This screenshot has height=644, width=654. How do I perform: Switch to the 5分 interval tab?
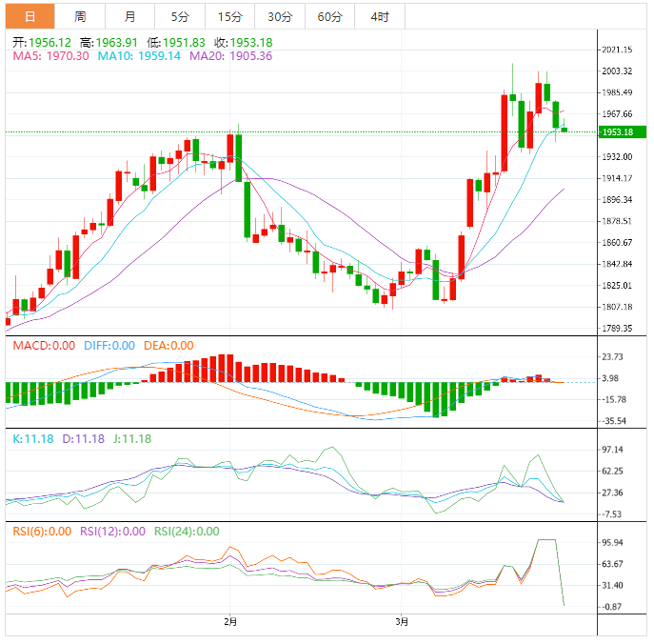[x=179, y=16]
